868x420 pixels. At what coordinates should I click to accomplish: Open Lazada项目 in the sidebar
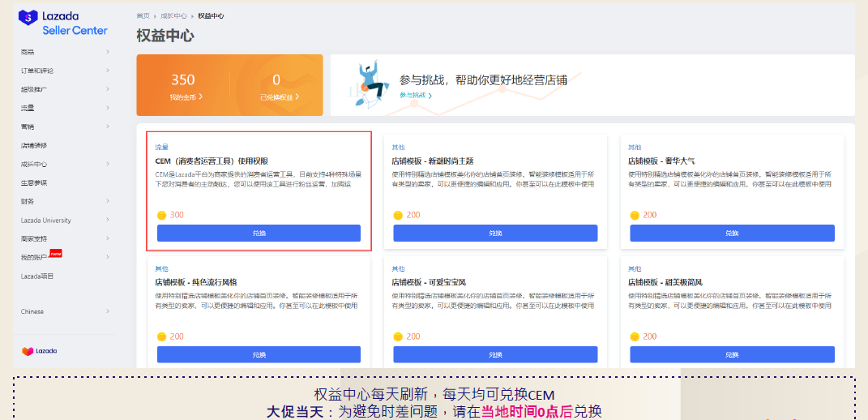pyautogui.click(x=37, y=276)
